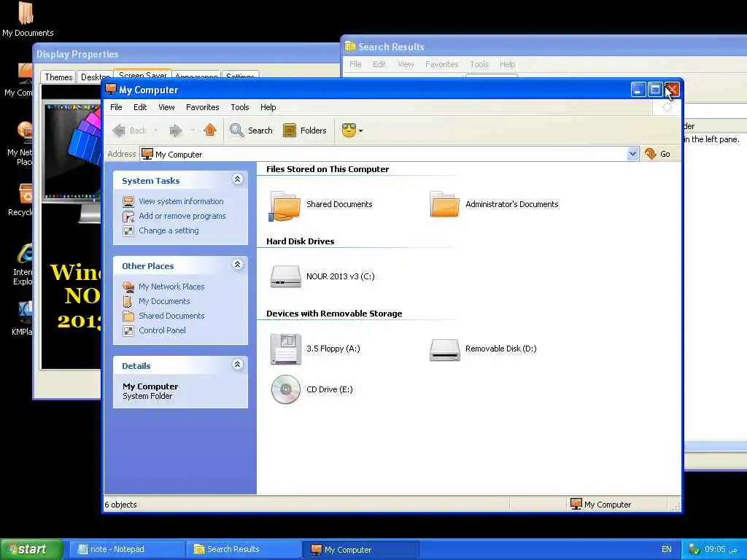
Task: Click View system information link
Action: pos(181,201)
